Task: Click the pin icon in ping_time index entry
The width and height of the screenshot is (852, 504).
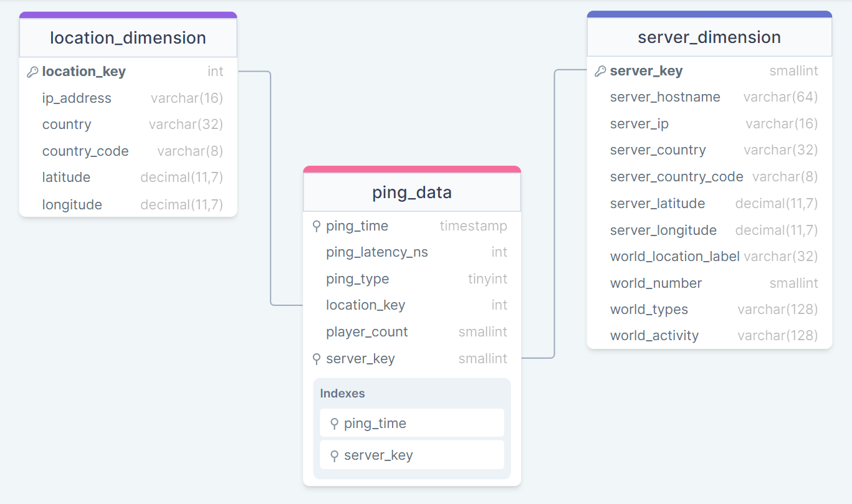Action: 335,424
